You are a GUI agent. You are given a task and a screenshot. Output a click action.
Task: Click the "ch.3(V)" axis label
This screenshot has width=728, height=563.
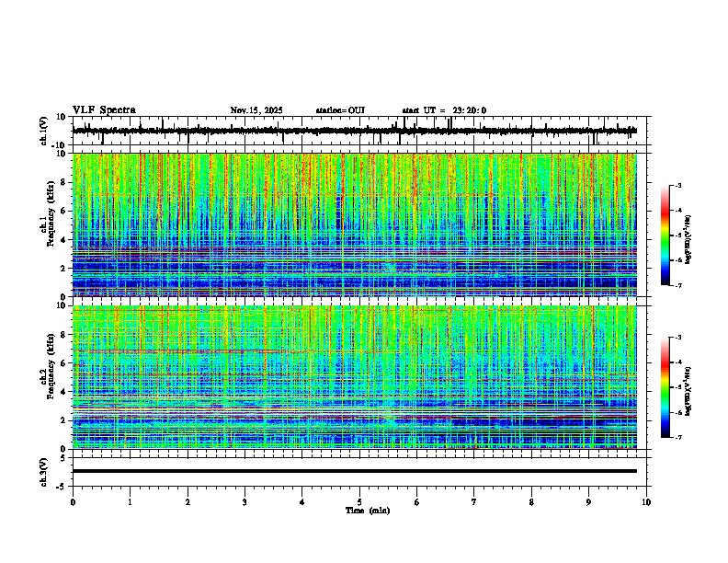(44, 472)
